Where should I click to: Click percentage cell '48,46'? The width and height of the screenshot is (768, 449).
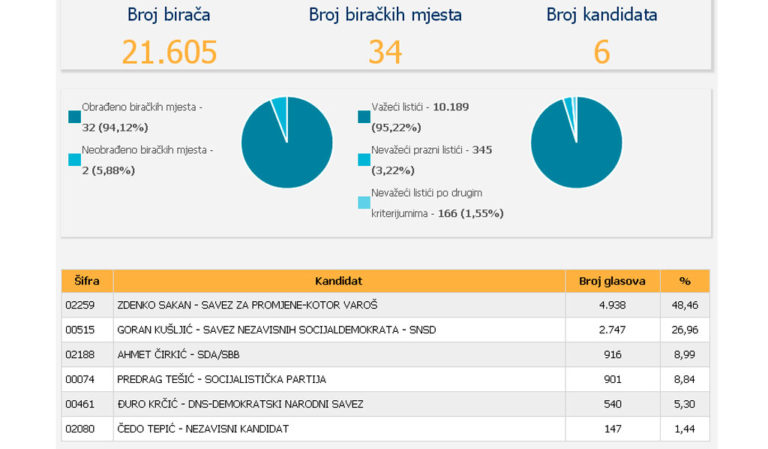click(685, 305)
